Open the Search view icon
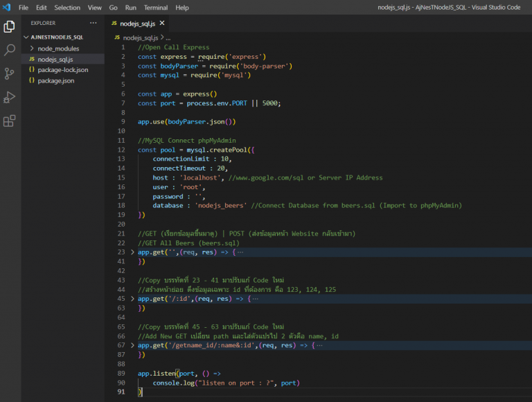The image size is (532, 402). pyautogui.click(x=10, y=50)
